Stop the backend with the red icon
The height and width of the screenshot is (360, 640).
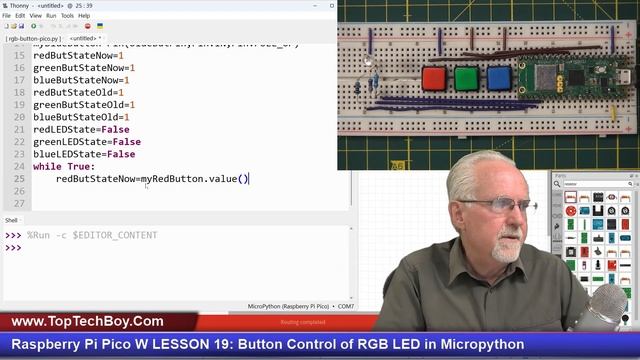tap(87, 26)
